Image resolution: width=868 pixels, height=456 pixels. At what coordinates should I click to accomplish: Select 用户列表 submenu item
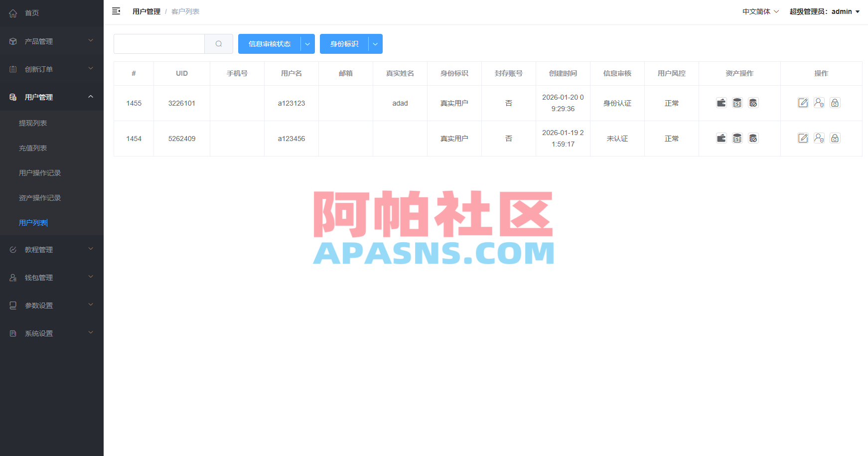tap(52, 223)
